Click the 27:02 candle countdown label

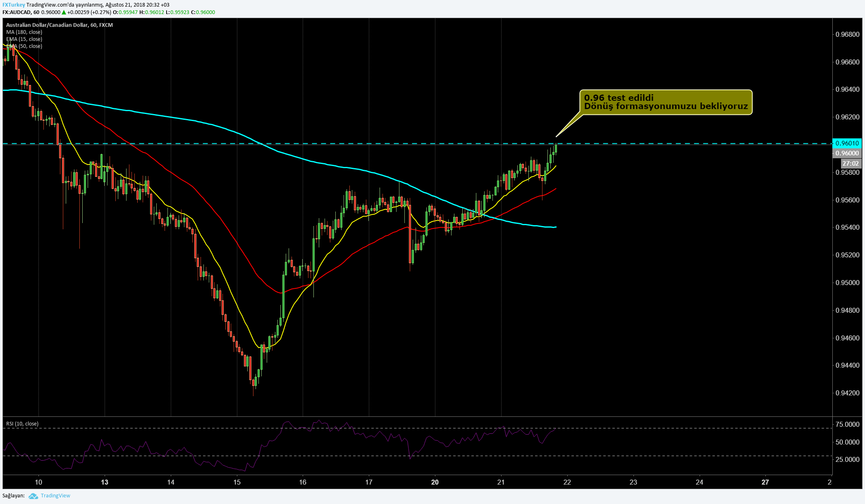(x=851, y=164)
